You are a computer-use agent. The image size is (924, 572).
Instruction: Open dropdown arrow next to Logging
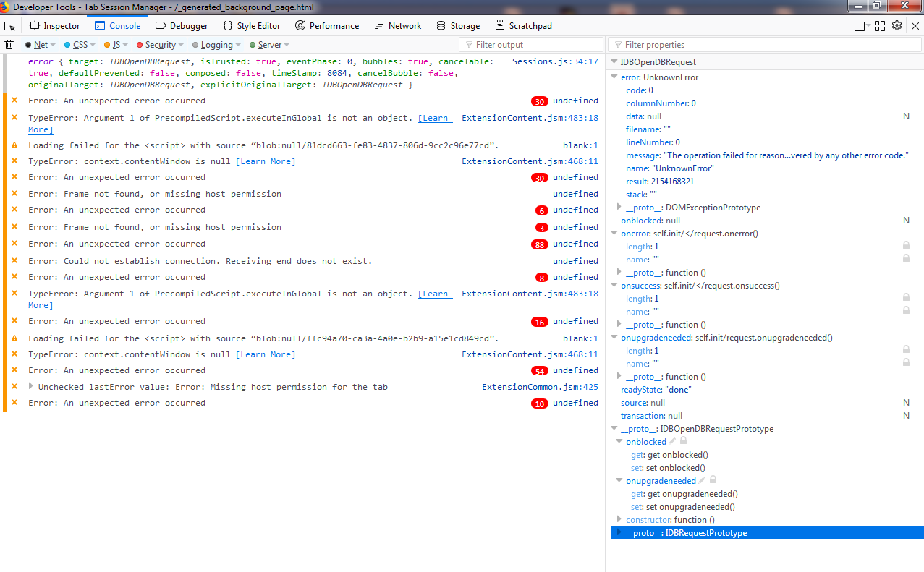(239, 45)
